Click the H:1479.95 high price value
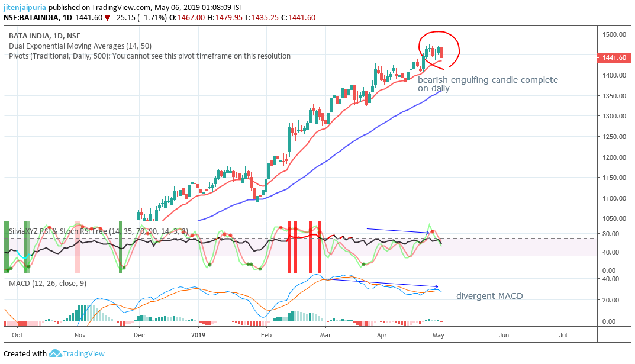Image resolution: width=635 pixels, height=364 pixels. 225,17
